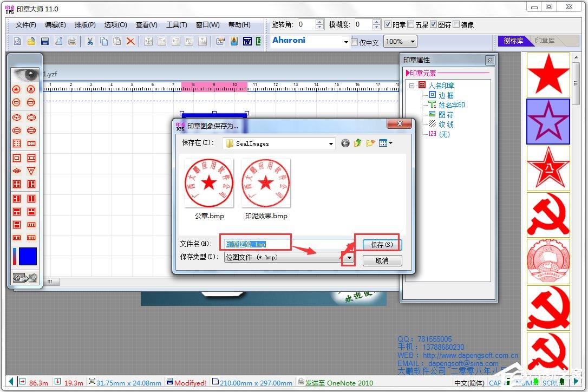Enable the 镜像 mirror checkbox
The width and height of the screenshot is (588, 392).
[456, 24]
